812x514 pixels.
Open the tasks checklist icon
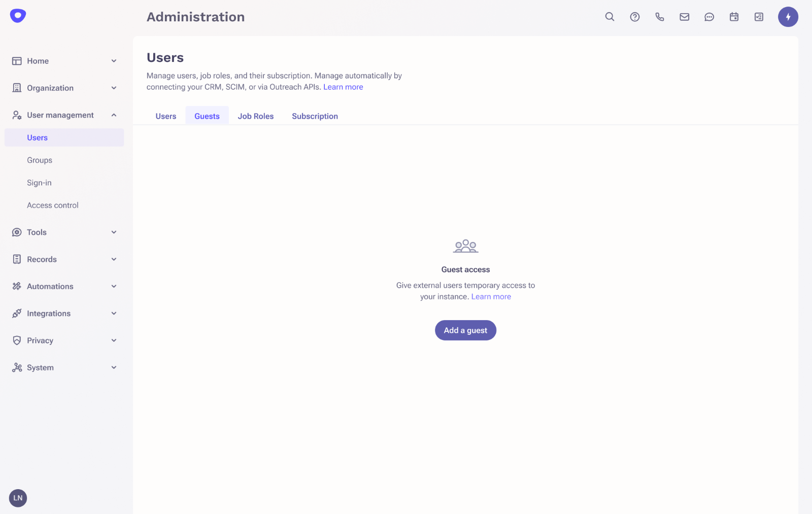(x=759, y=17)
